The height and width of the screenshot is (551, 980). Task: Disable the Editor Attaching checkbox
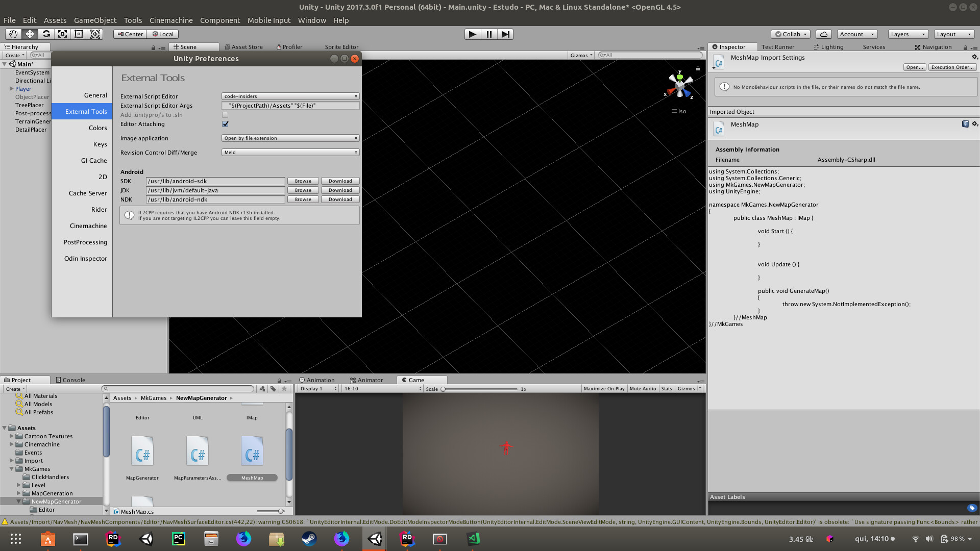pyautogui.click(x=225, y=123)
